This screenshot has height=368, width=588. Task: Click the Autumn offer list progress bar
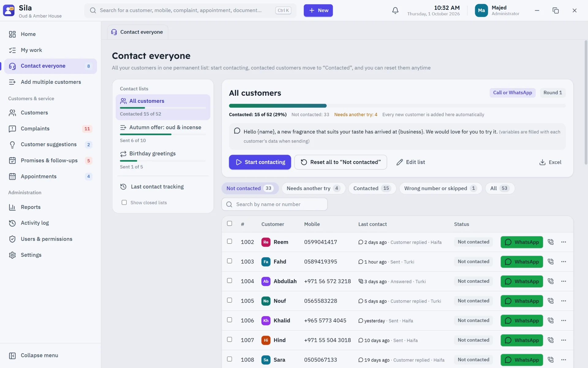tap(163, 134)
